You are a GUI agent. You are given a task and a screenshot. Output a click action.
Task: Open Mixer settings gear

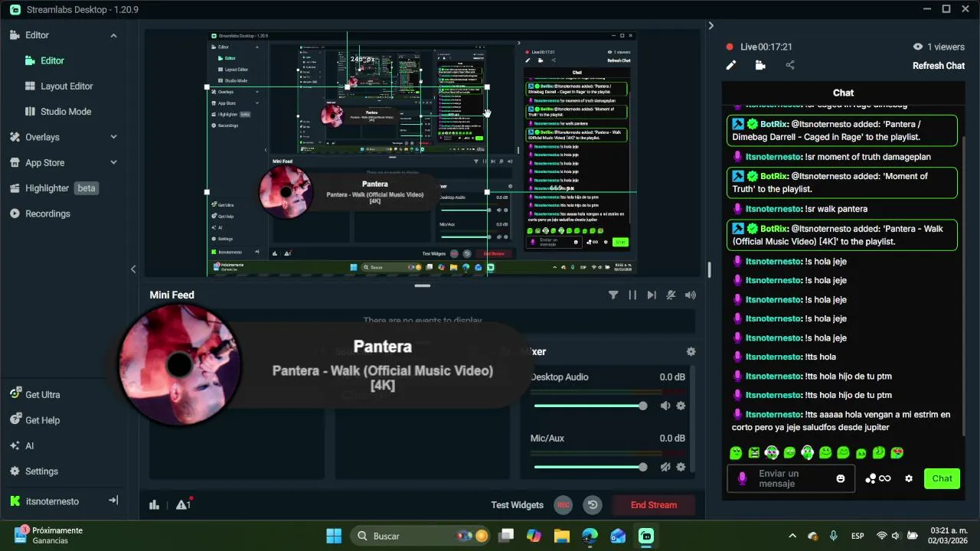[691, 351]
